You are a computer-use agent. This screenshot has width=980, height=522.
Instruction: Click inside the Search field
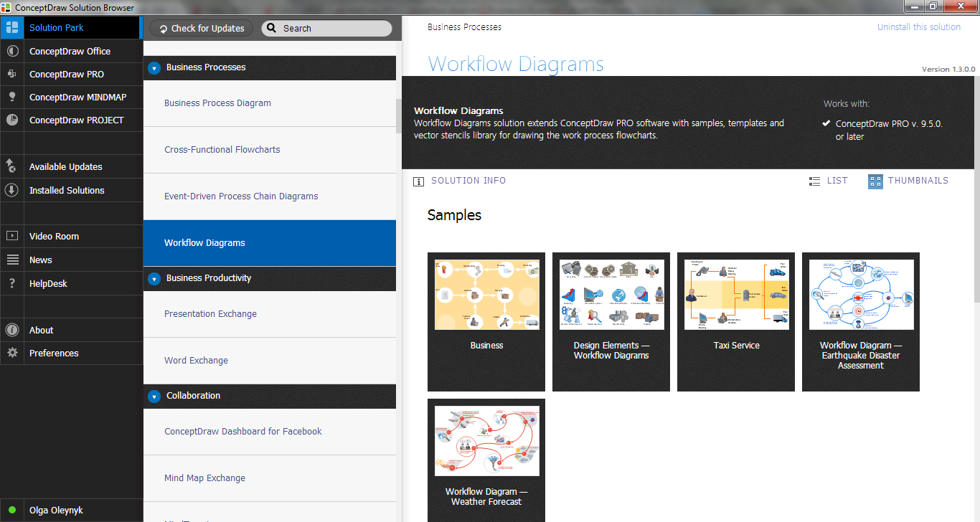point(327,29)
